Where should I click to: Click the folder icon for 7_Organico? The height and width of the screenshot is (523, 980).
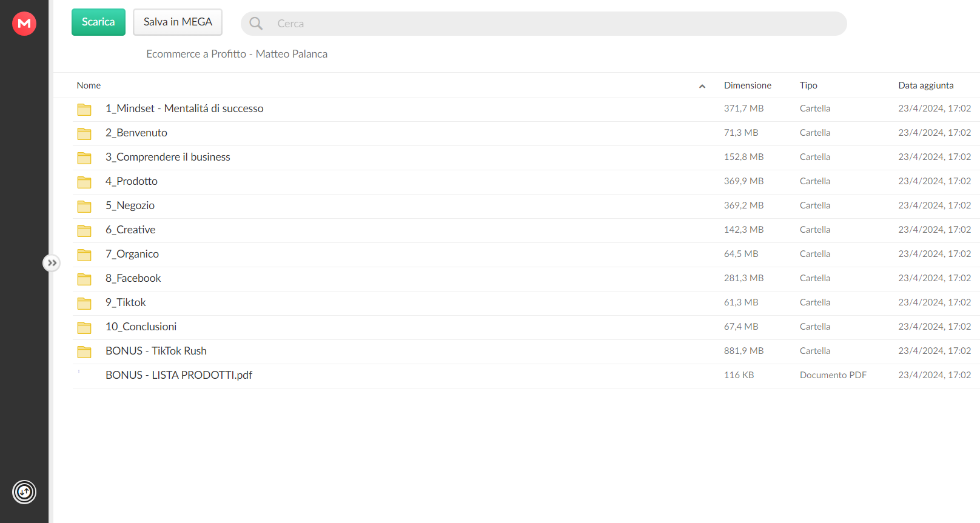(x=84, y=255)
